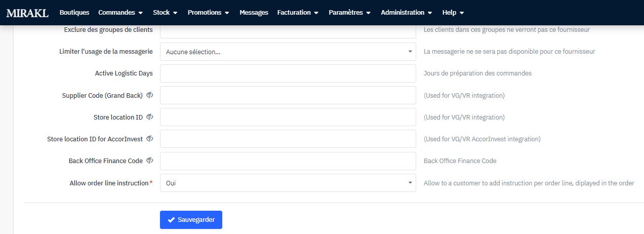Click the Supplier Code (Grand Back) input

[x=288, y=95]
